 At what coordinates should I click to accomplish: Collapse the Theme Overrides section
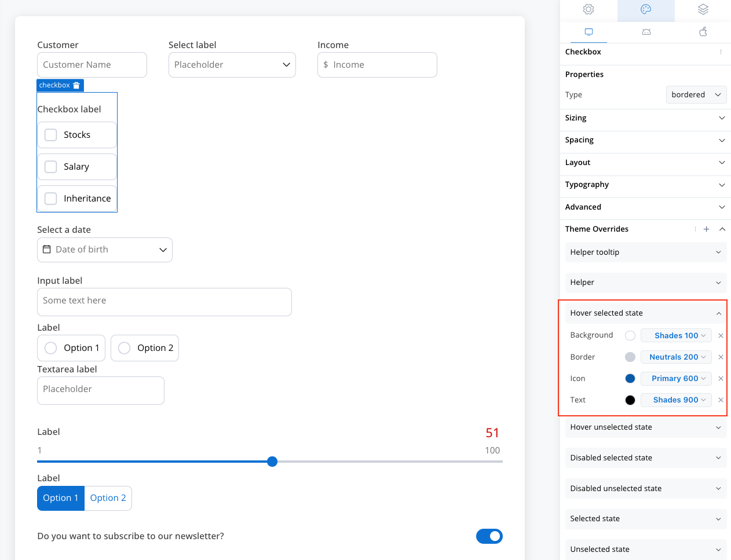click(x=722, y=229)
